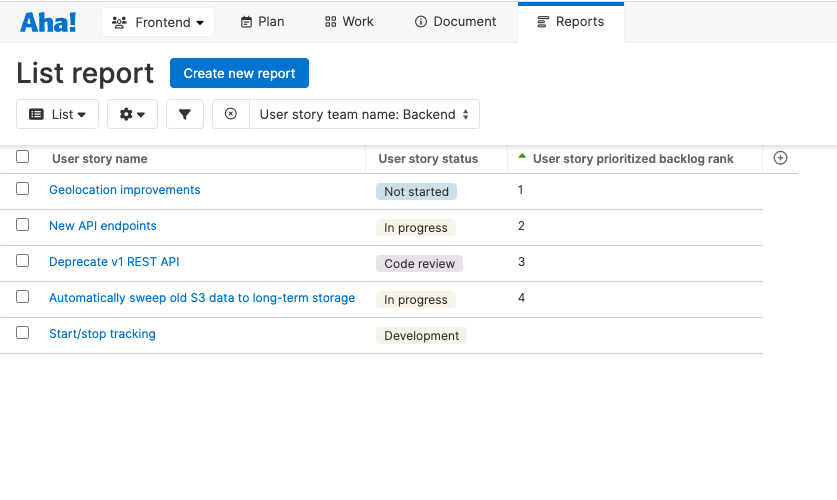Open the Document tab
This screenshot has height=500, width=837.
pyautogui.click(x=455, y=22)
